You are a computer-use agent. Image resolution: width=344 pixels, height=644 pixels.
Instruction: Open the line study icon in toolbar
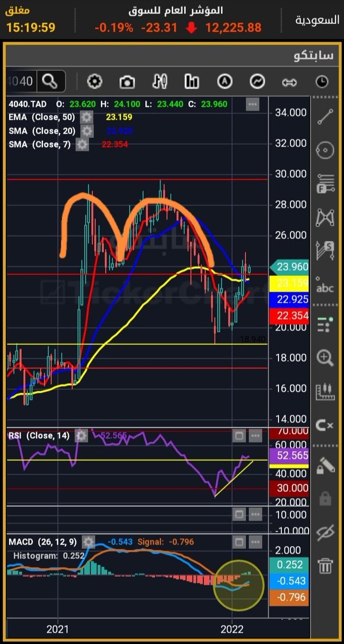pyautogui.click(x=257, y=82)
